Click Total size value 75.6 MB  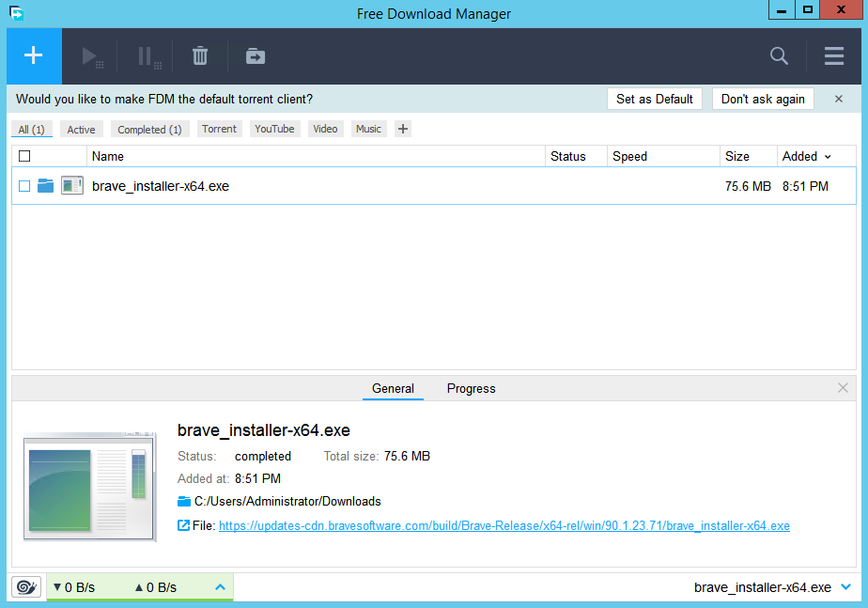click(407, 457)
